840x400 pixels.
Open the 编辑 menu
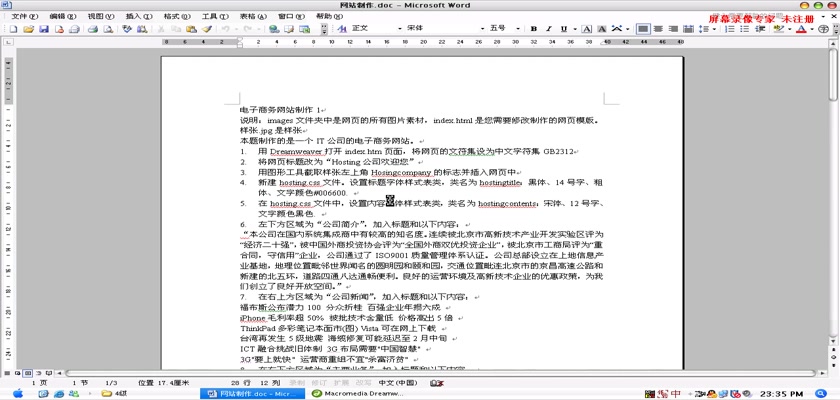tap(63, 17)
